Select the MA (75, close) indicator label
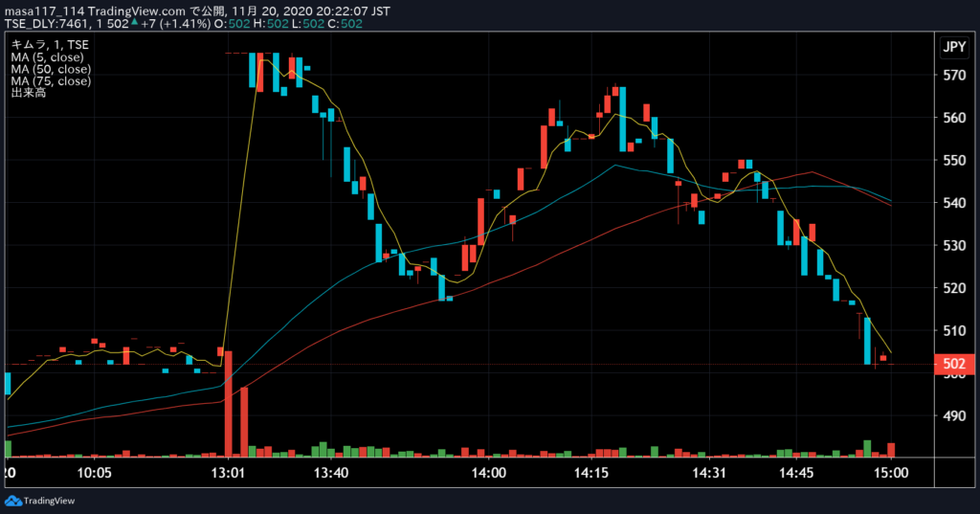Screen dimensions: 980x514 click(x=51, y=81)
